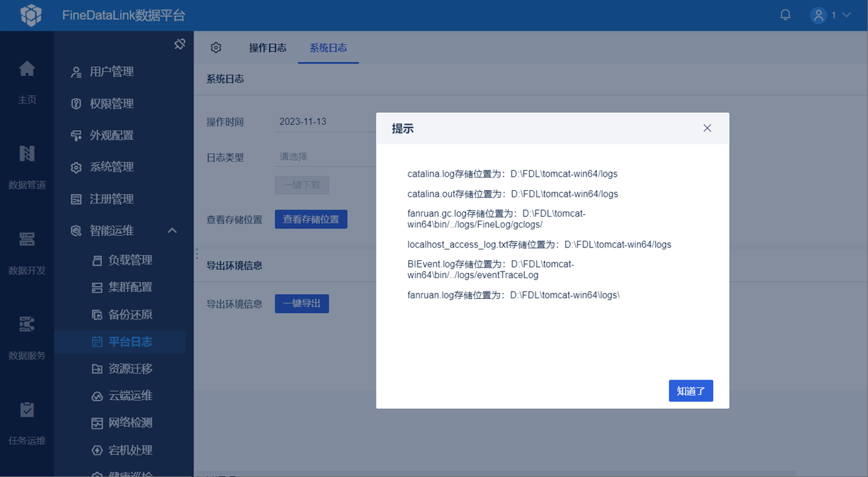Image resolution: width=868 pixels, height=477 pixels.
Task: Click the 系统管理 gear icon
Action: [x=76, y=167]
